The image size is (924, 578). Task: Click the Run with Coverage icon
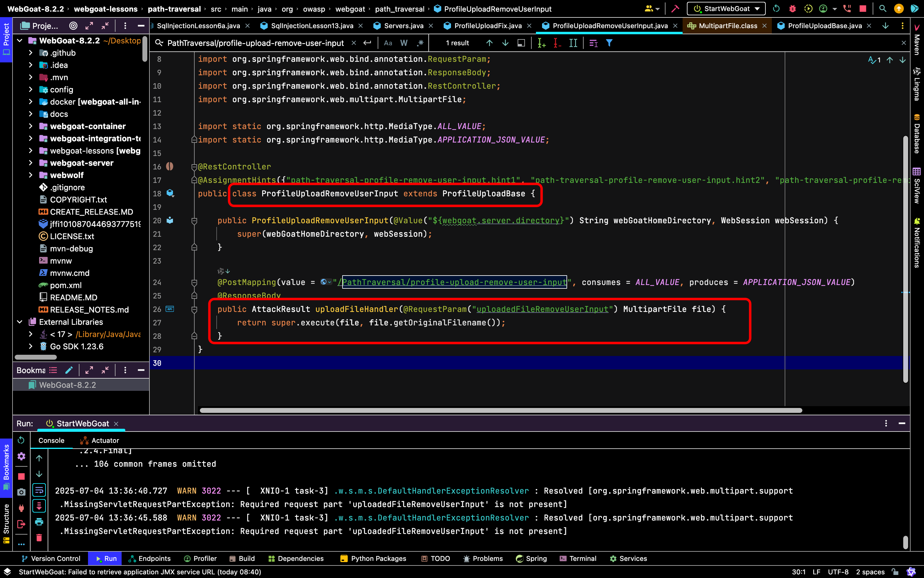pyautogui.click(x=808, y=9)
